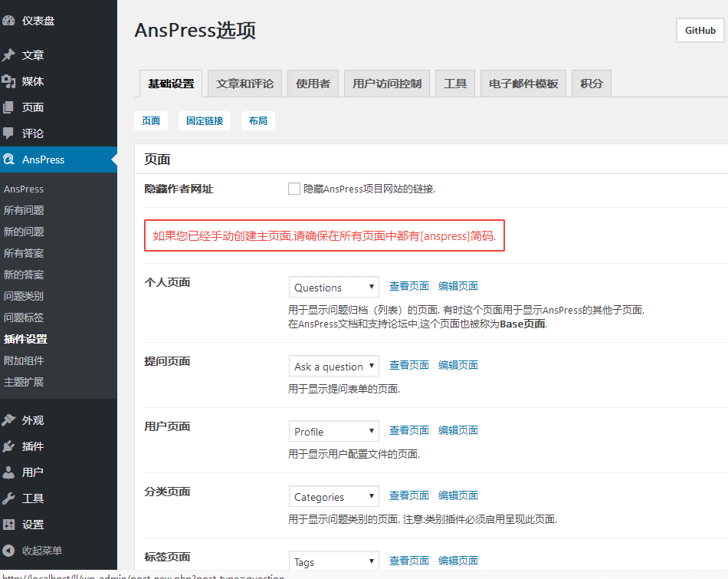
Task: Open the 用户页面 dropdown showing Profile
Action: coord(334,431)
